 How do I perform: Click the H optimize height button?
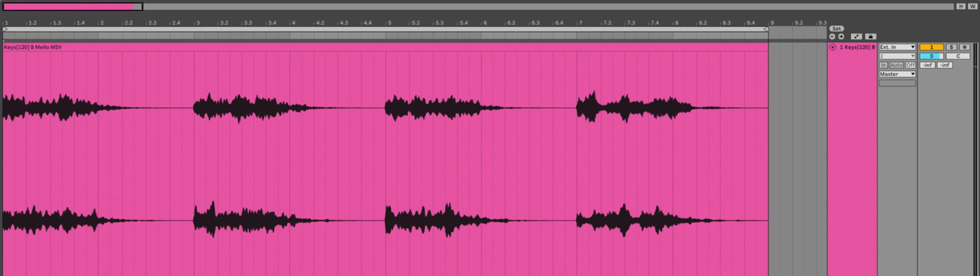coord(961,6)
